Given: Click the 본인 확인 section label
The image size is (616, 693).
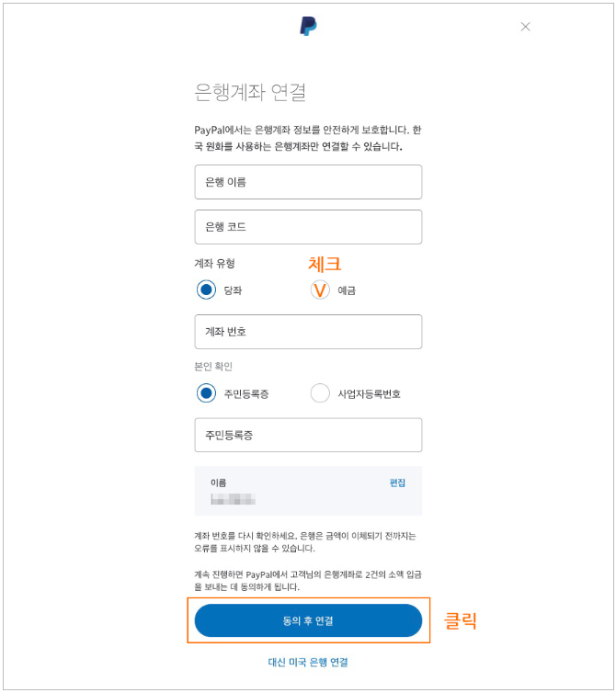Looking at the screenshot, I should (x=213, y=367).
